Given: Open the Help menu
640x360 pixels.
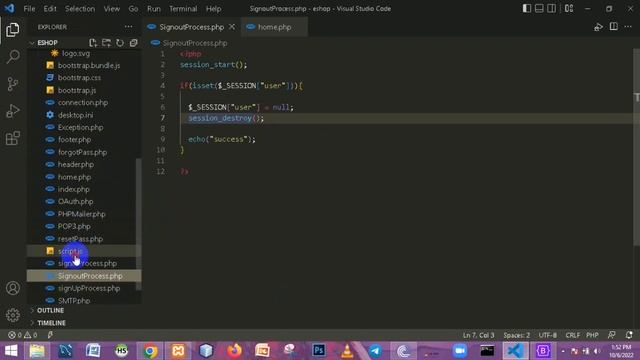Looking at the screenshot, I should click(x=213, y=9).
